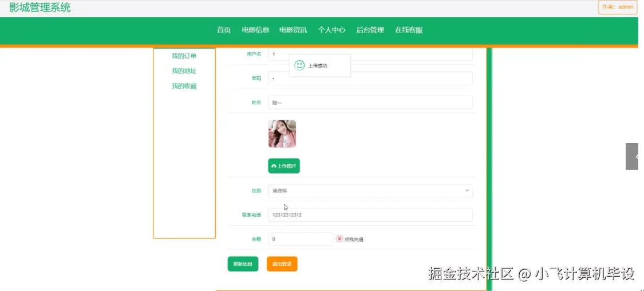Click the admin user badge at top right
Screen dimensions: 644x291
(617, 7)
